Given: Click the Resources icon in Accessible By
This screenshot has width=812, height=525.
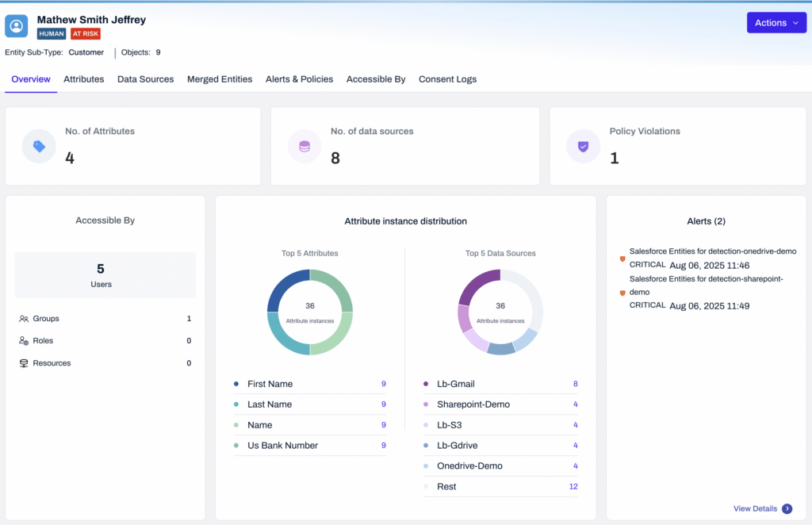Looking at the screenshot, I should click(24, 363).
